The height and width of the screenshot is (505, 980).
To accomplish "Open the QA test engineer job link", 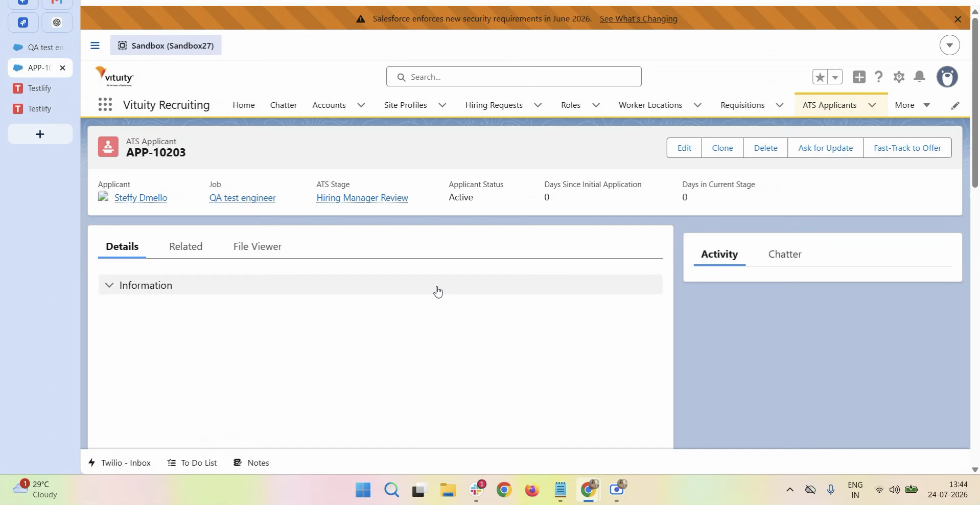I will tap(242, 198).
